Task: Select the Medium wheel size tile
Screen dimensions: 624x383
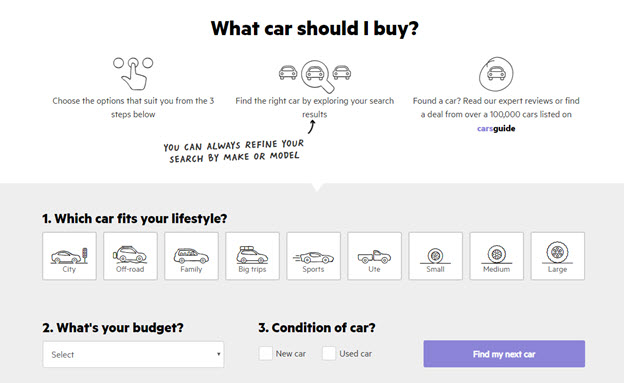Action: pyautogui.click(x=497, y=256)
